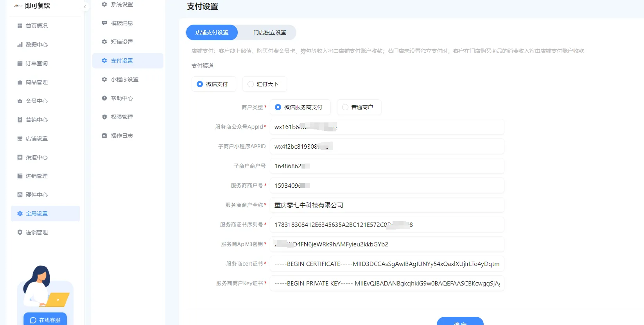The image size is (644, 325).
Task: Click the 营销中心 icon
Action: (20, 120)
